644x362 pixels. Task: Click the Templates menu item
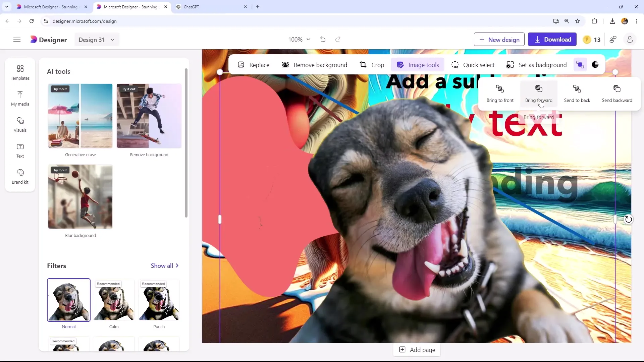pyautogui.click(x=19, y=72)
